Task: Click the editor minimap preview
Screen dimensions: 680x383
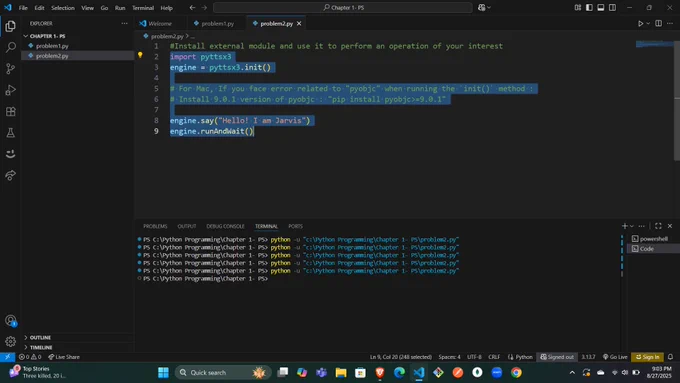Action: (655, 44)
